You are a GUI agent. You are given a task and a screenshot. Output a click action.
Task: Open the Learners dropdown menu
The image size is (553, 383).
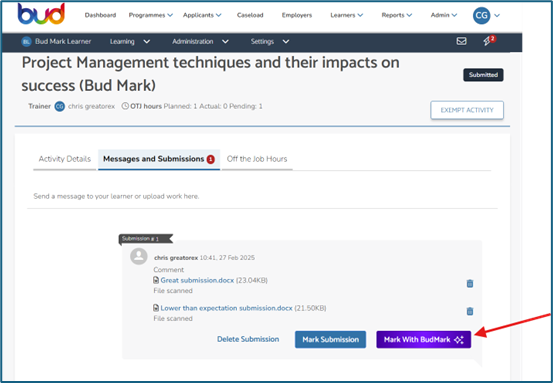[x=346, y=15]
